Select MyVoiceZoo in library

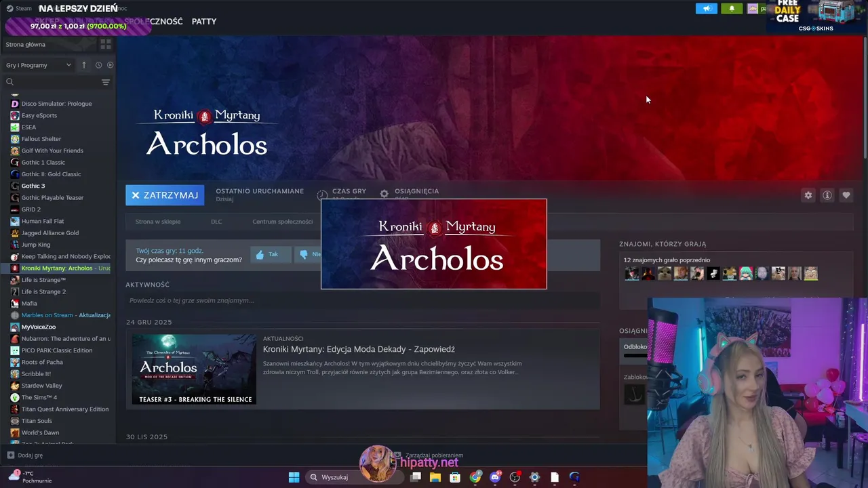tap(39, 327)
